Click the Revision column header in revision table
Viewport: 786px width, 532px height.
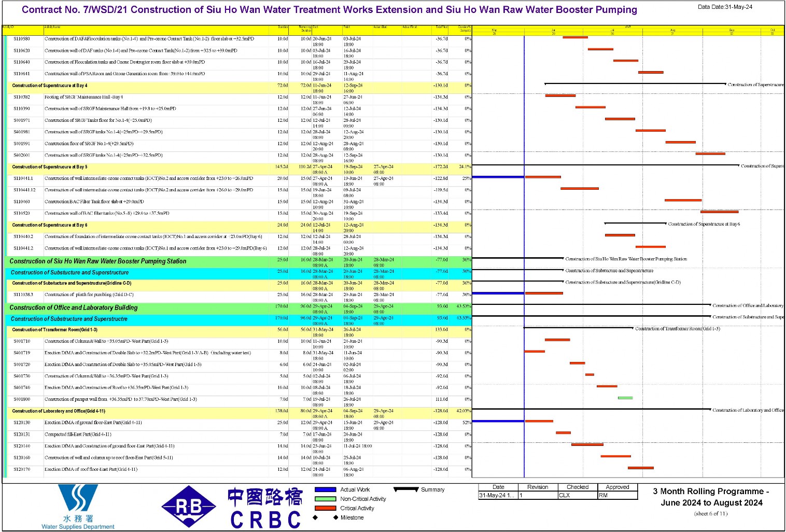click(x=538, y=487)
